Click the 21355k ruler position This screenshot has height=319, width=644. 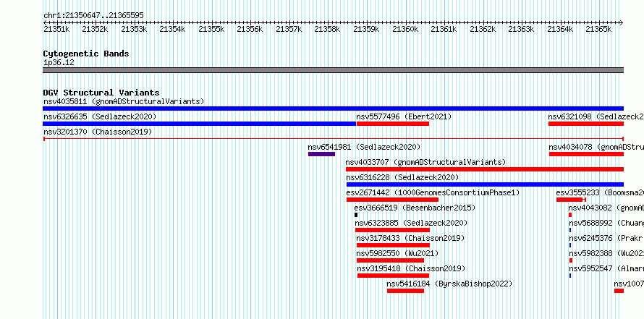click(211, 29)
